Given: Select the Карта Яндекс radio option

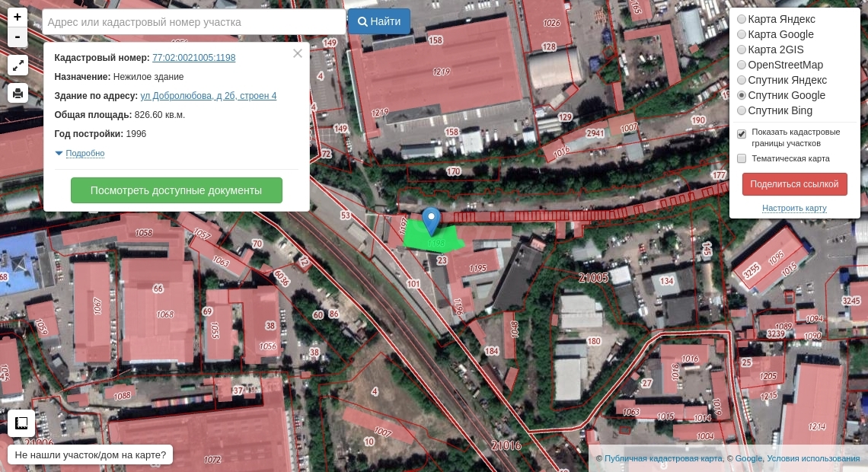Looking at the screenshot, I should click(742, 19).
